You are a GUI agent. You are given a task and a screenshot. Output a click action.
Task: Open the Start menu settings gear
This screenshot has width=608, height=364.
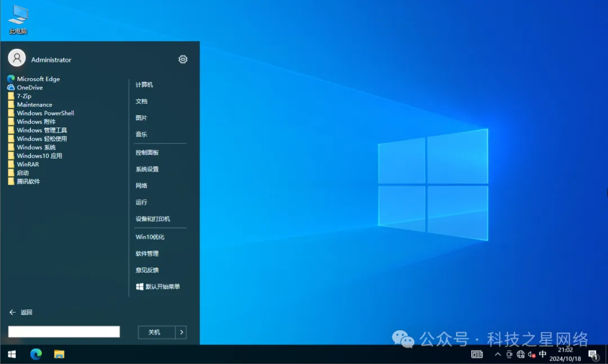pos(182,59)
